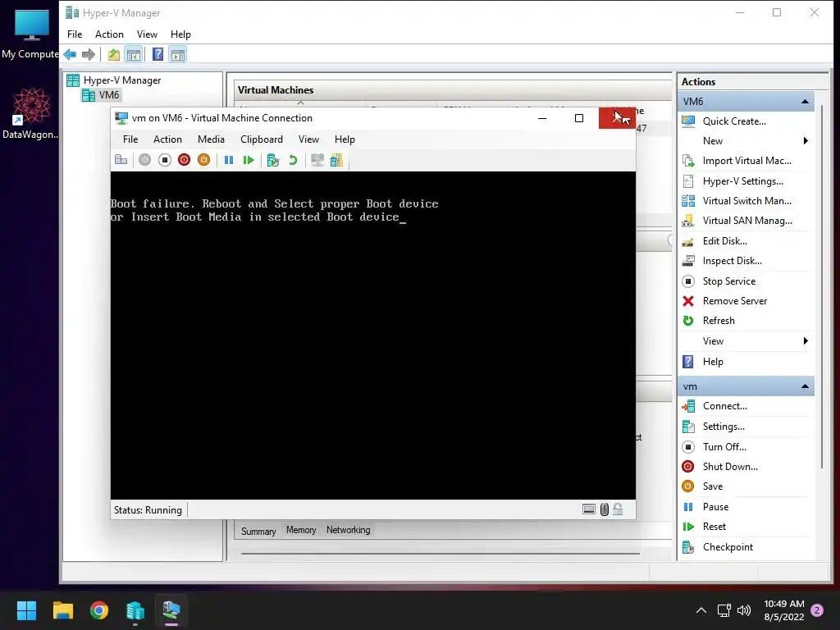Click the greyed enhanced session toolbar icon
Viewport: 840px width, 630px height.
[x=317, y=160]
